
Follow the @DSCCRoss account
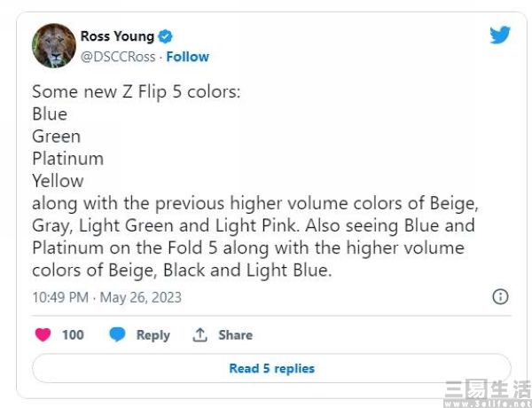point(187,57)
